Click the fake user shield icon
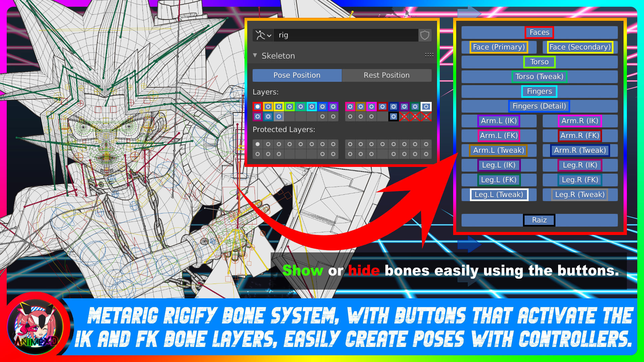This screenshot has height=362, width=644. coord(425,35)
